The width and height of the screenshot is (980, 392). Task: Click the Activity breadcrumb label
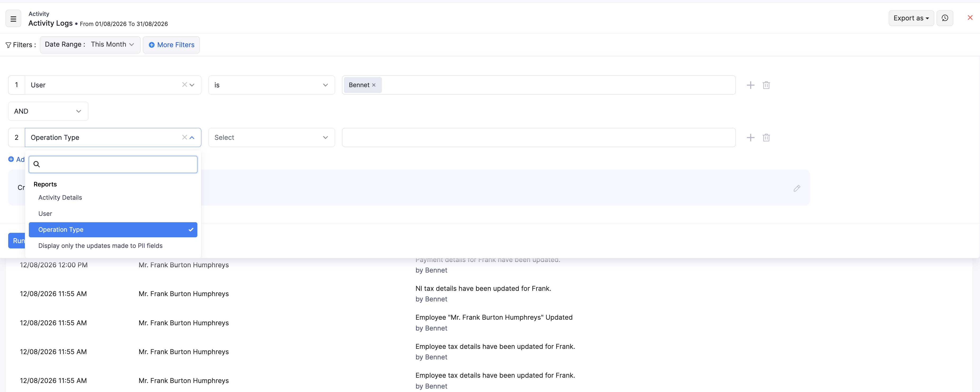pyautogui.click(x=39, y=14)
